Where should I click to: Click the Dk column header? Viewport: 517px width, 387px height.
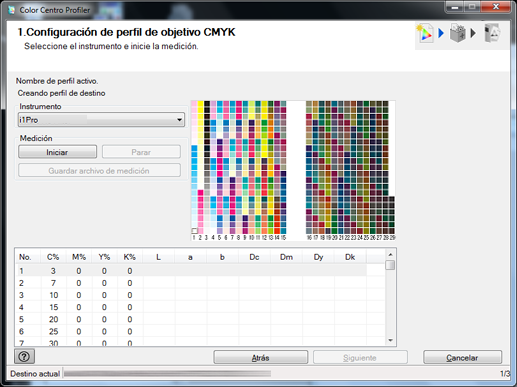350,257
